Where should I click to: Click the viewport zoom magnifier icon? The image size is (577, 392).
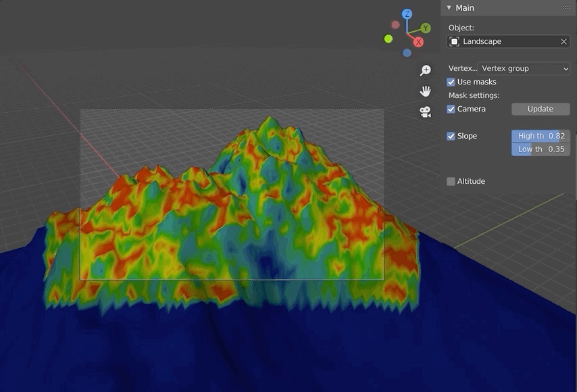[426, 70]
